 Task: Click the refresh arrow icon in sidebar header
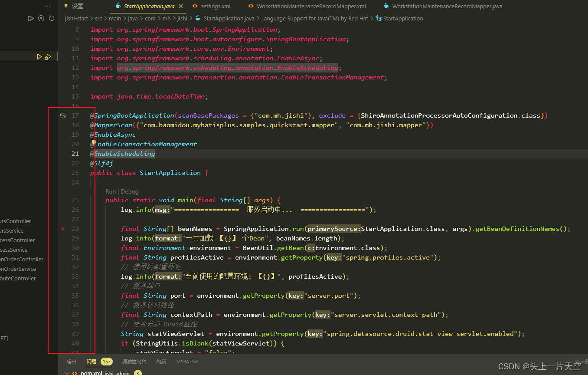click(52, 18)
